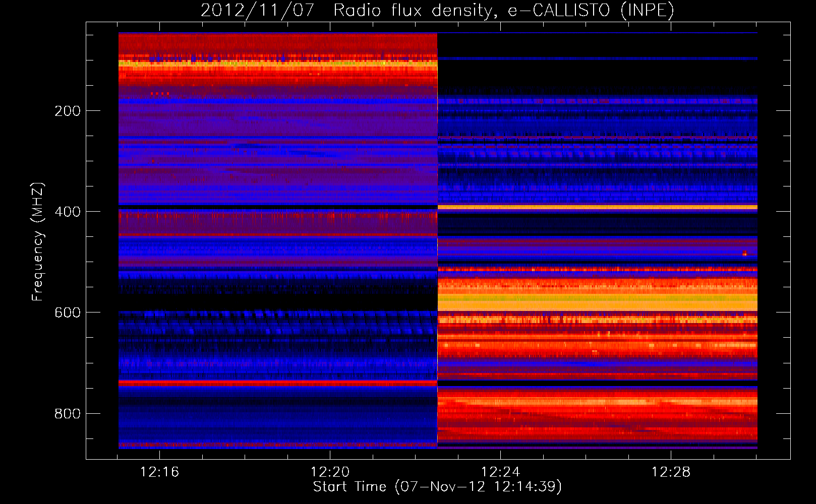This screenshot has width=816, height=504.
Task: Click the '12:20' time tick label
Action: pyautogui.click(x=330, y=472)
